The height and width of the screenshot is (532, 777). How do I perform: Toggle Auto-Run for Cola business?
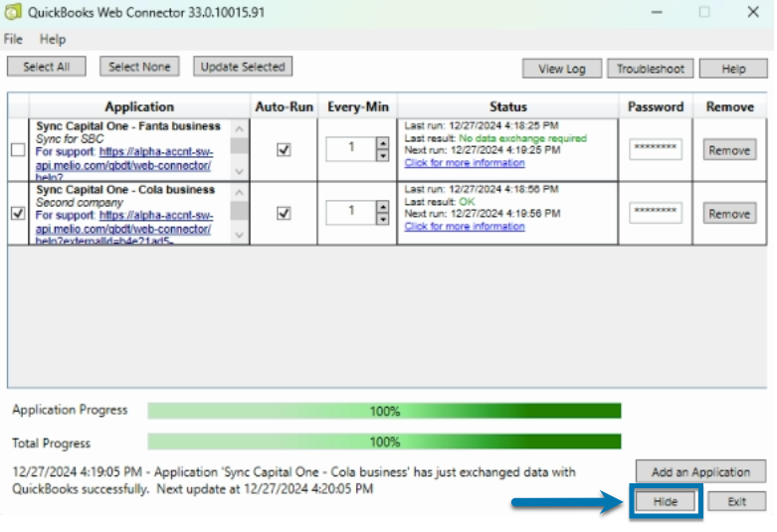(x=284, y=213)
